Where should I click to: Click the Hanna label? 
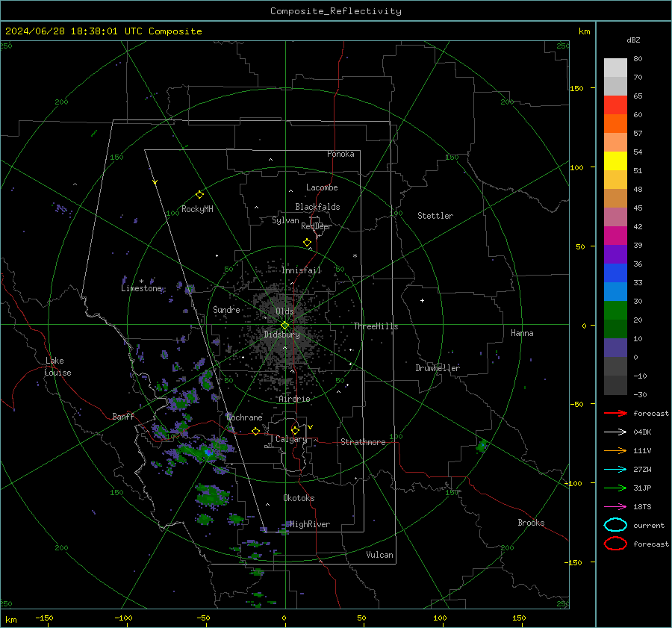(x=522, y=333)
